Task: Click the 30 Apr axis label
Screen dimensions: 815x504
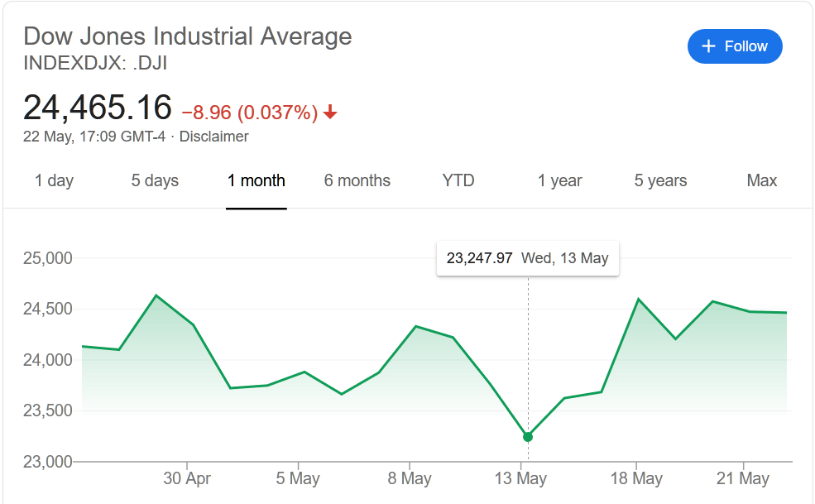Action: pyautogui.click(x=187, y=478)
